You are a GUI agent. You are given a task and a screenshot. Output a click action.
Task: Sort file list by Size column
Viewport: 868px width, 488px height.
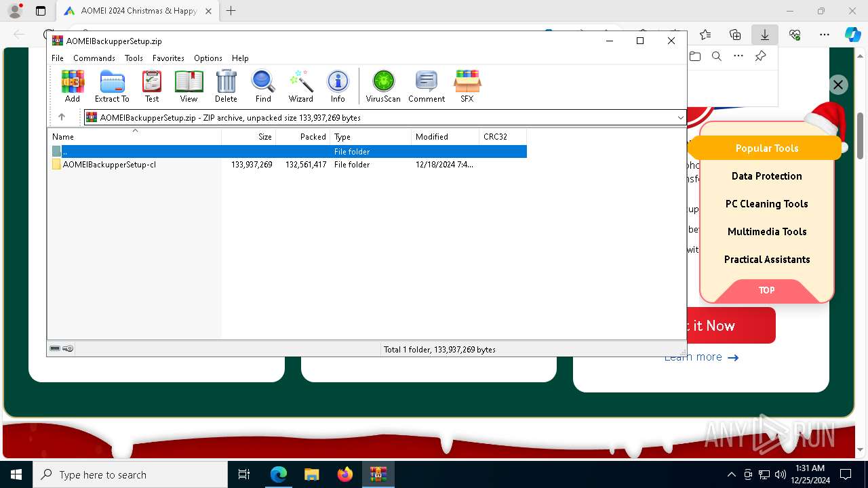point(249,136)
